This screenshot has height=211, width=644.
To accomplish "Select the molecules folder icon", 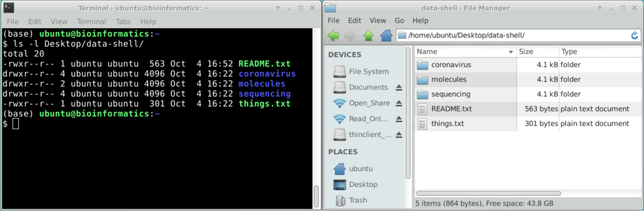I will click(422, 79).
